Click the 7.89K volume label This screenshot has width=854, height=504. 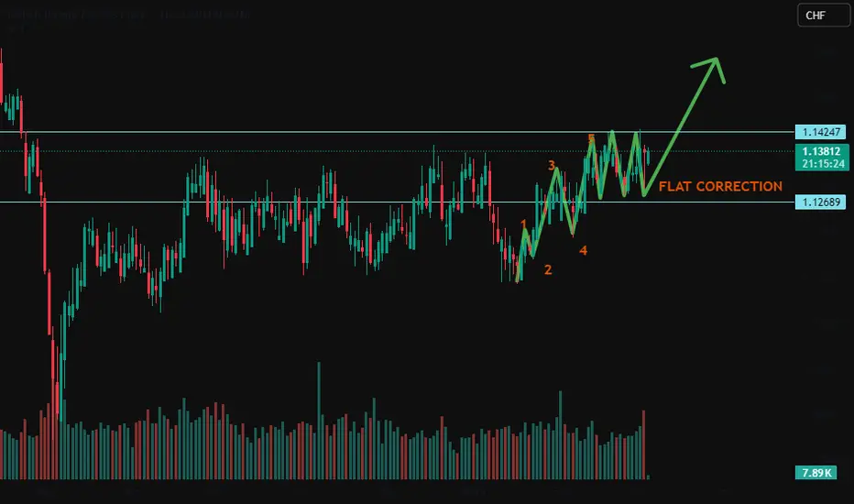pos(816,473)
